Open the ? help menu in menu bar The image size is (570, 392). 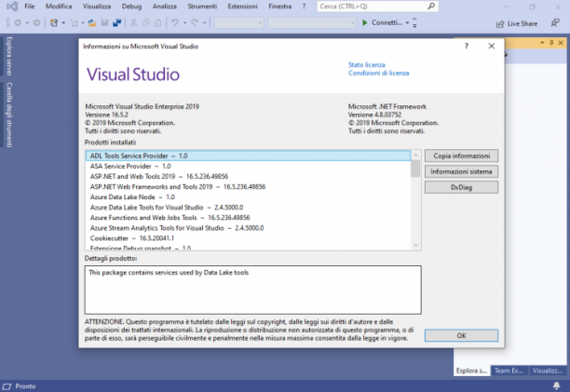(304, 7)
